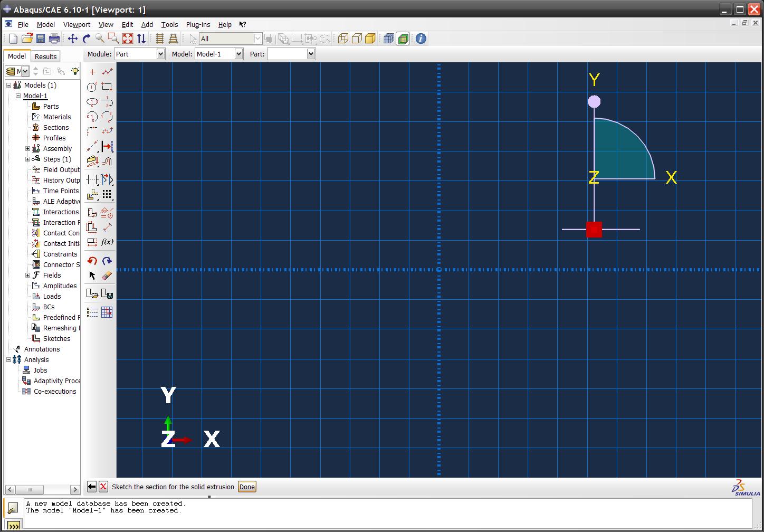Click the query information icon

point(421,39)
